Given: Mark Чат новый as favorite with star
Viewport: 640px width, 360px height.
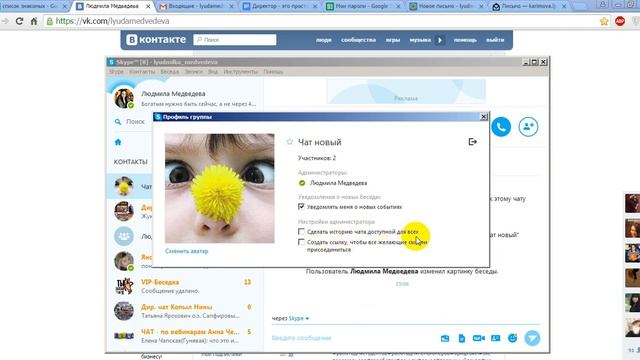Looking at the screenshot, I should [x=289, y=142].
